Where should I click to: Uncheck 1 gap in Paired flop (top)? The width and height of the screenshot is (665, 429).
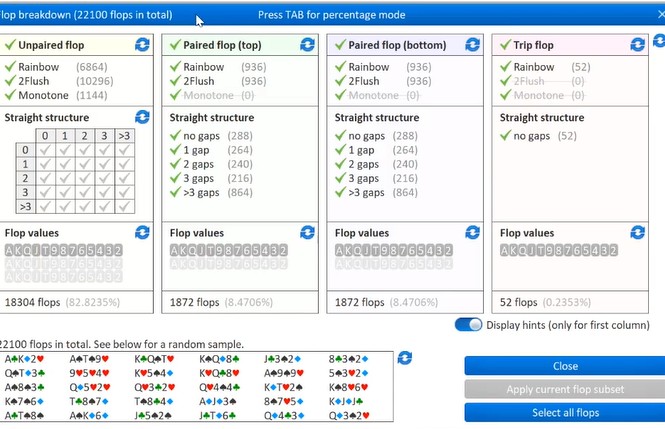pyautogui.click(x=175, y=150)
